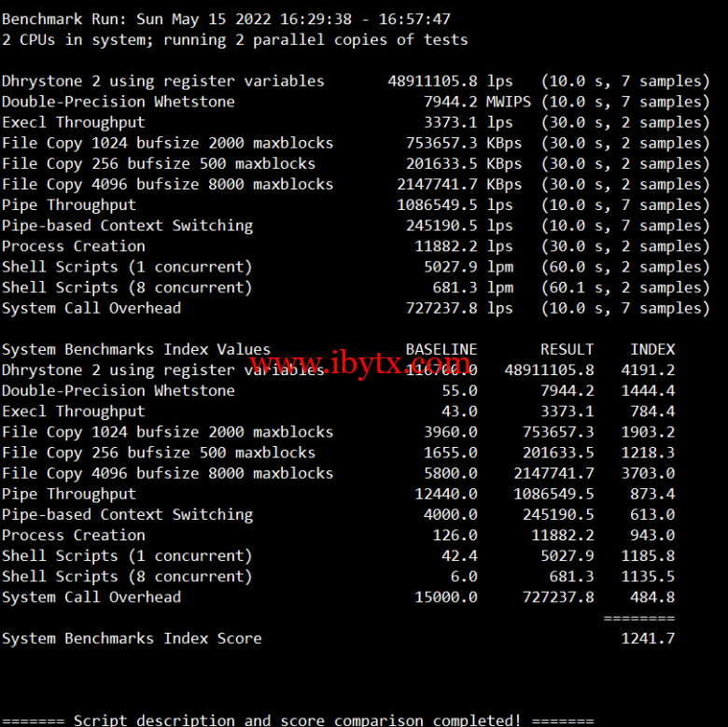Select the System Benchmarks Index Values heading
This screenshot has height=727, width=728.
135,349
